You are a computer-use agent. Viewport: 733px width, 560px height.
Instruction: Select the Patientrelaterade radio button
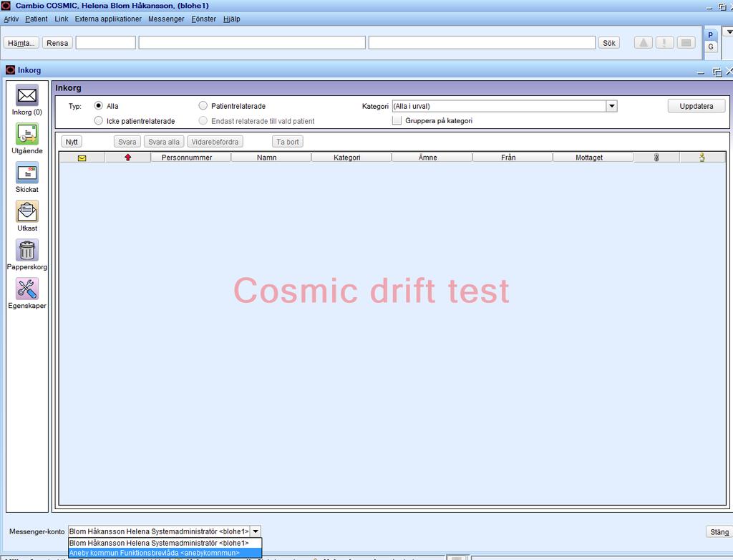203,106
